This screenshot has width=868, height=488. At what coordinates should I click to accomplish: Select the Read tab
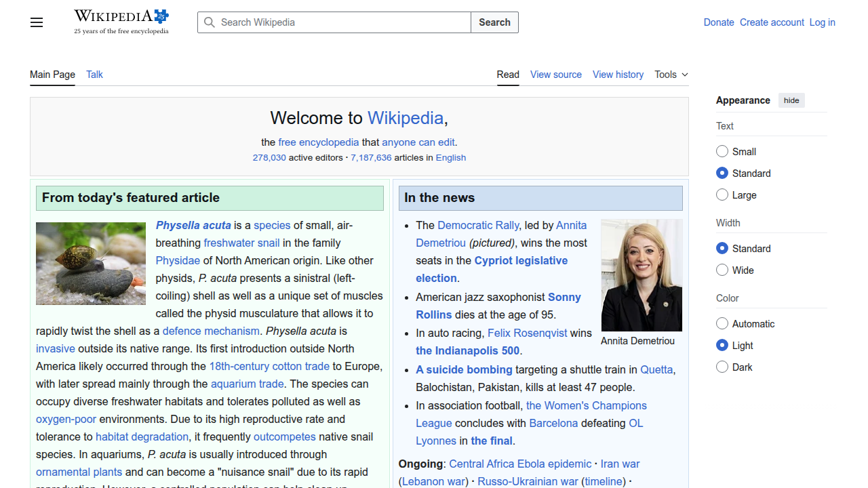point(508,75)
